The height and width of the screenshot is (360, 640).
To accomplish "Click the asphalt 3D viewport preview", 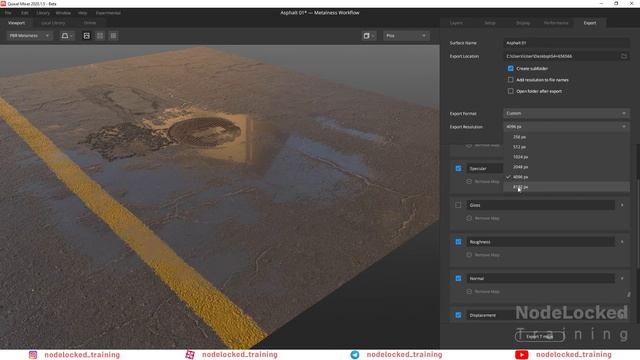I will (220, 196).
